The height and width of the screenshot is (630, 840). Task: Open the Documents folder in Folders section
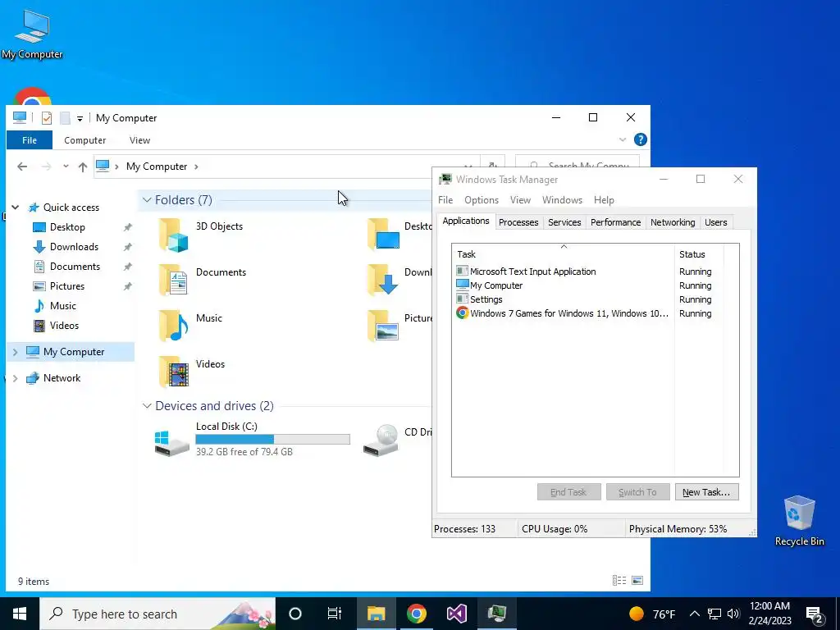click(x=173, y=281)
